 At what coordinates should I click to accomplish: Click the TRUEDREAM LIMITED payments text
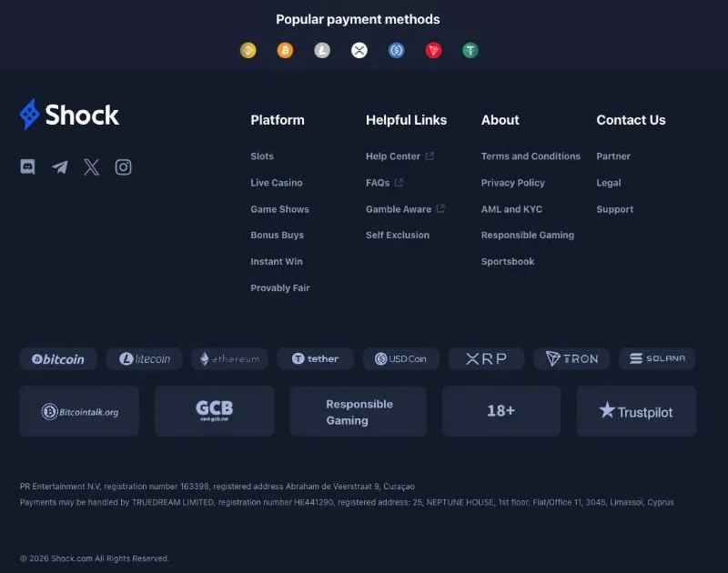pyautogui.click(x=347, y=502)
